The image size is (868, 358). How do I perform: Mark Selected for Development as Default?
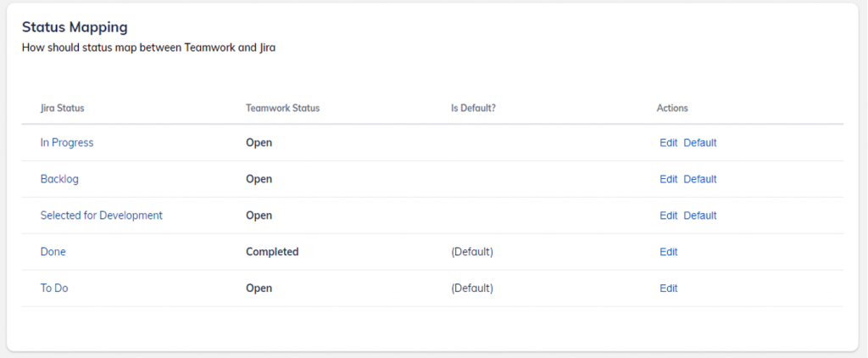[x=700, y=215]
